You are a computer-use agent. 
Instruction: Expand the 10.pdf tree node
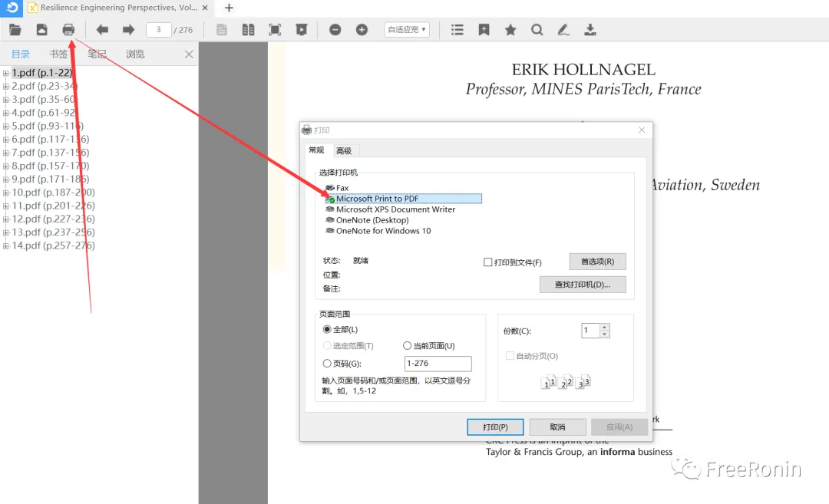tap(6, 193)
